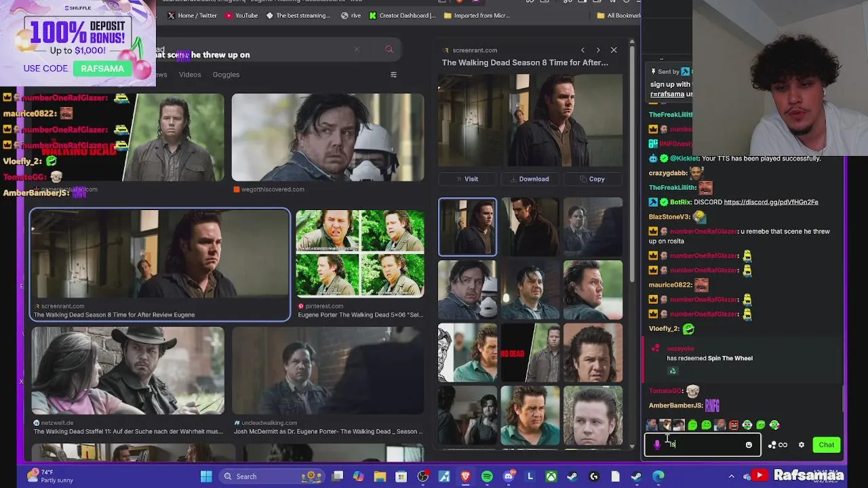This screenshot has width=868, height=488.
Task: Open Xbox app from the taskbar
Action: point(551,476)
